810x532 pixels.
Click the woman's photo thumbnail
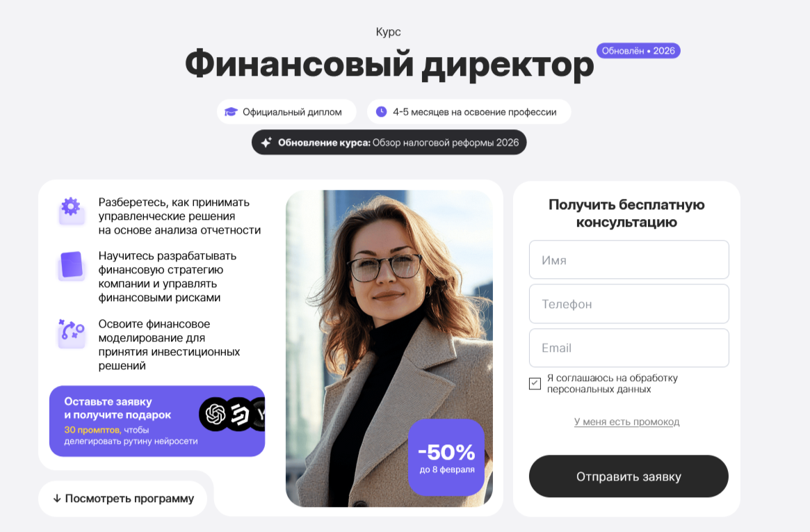(389, 348)
